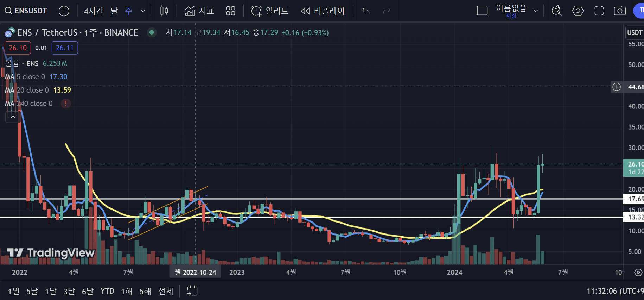Open time axis settings gear icon
Screen dimensions: 644x300
point(638,273)
